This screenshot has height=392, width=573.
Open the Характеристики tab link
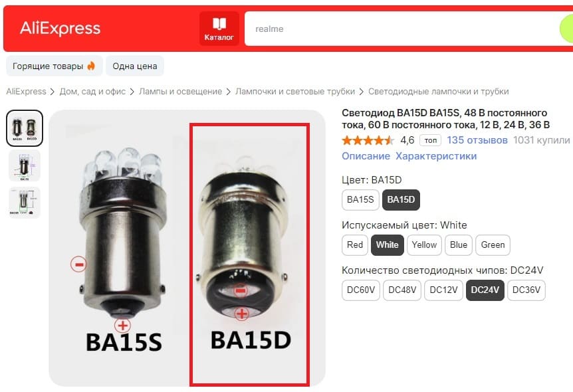[436, 156]
